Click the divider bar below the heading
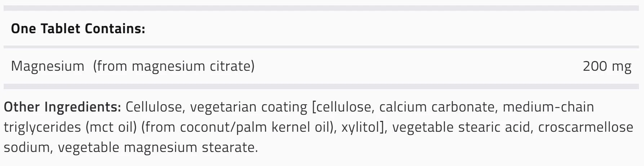The width and height of the screenshot is (644, 166). click(x=321, y=47)
